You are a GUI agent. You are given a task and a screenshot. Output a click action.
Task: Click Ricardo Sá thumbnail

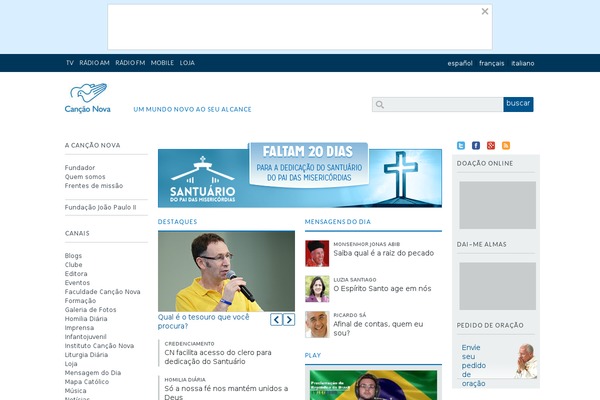pos(317,325)
